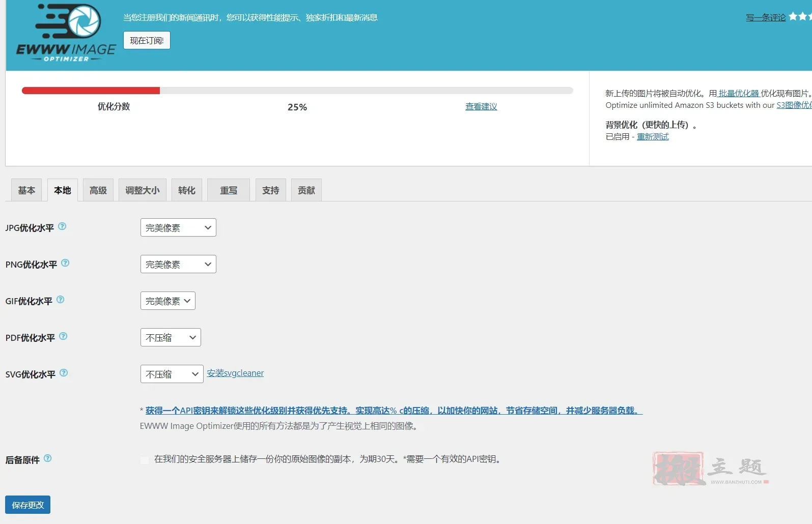The width and height of the screenshot is (812, 524).
Task: Switch to the 基本 tab
Action: tap(26, 190)
